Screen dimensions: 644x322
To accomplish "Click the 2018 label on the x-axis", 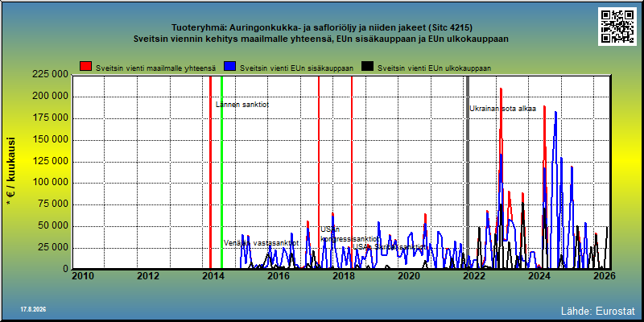I will click(343, 276).
